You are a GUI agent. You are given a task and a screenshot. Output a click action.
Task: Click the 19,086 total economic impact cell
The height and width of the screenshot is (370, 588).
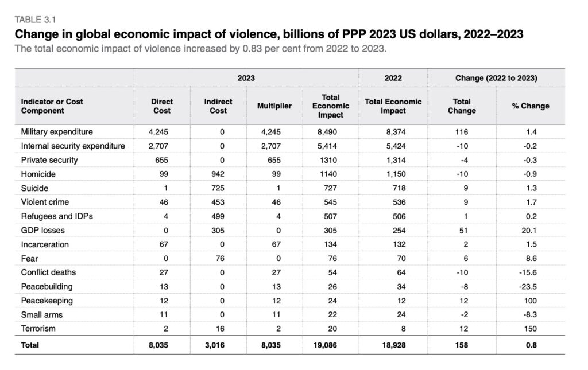331,345
